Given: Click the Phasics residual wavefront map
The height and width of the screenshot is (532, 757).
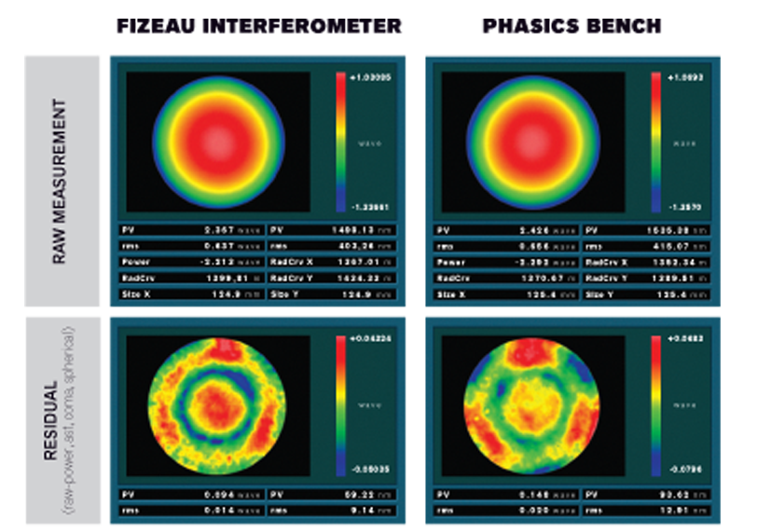Looking at the screenshot, I should click(533, 406).
